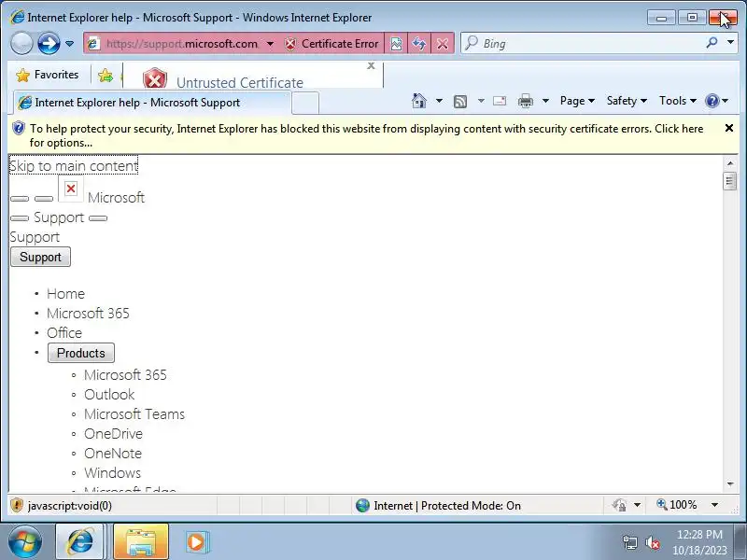Image resolution: width=747 pixels, height=560 pixels.
Task: Expand the Feeds dropdown arrow
Action: click(x=481, y=101)
